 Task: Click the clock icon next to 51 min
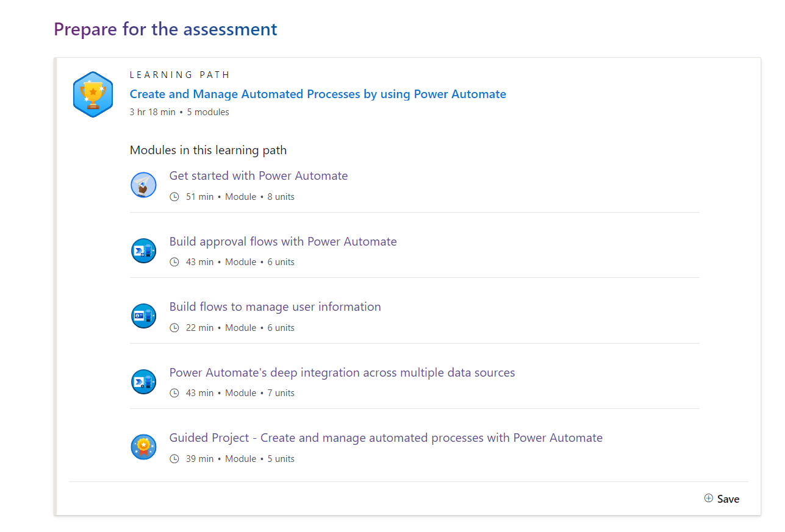(174, 197)
